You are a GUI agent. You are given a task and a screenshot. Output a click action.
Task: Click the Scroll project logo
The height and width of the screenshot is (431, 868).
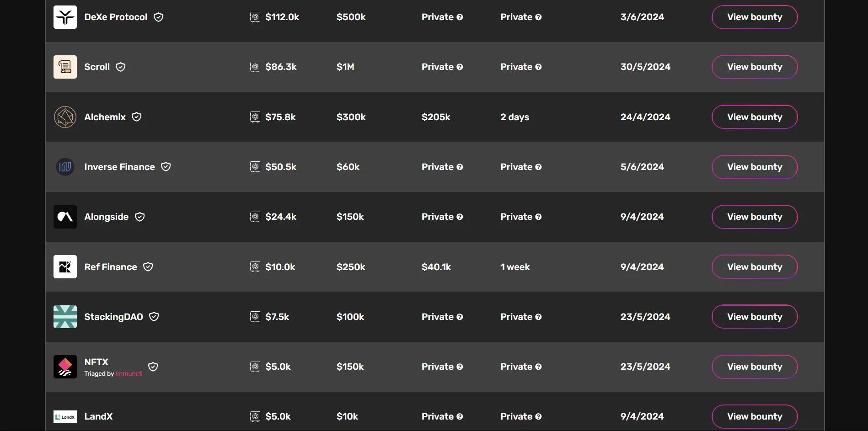pyautogui.click(x=65, y=67)
